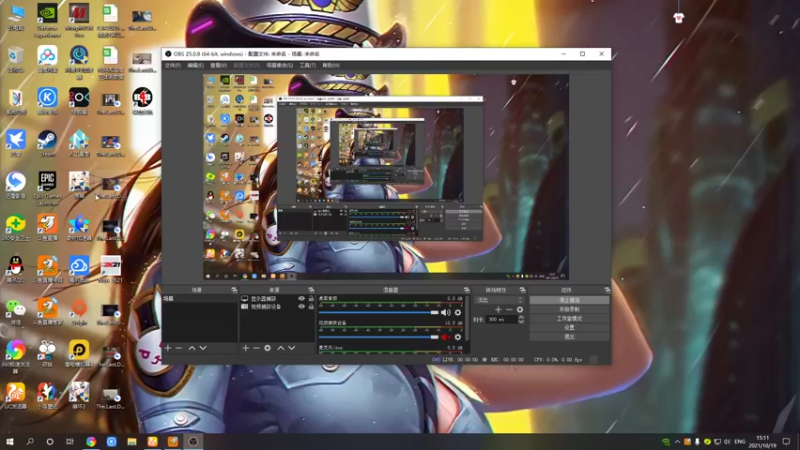The height and width of the screenshot is (450, 800).
Task: Expand the system tray hidden icons chevron
Action: click(x=677, y=442)
